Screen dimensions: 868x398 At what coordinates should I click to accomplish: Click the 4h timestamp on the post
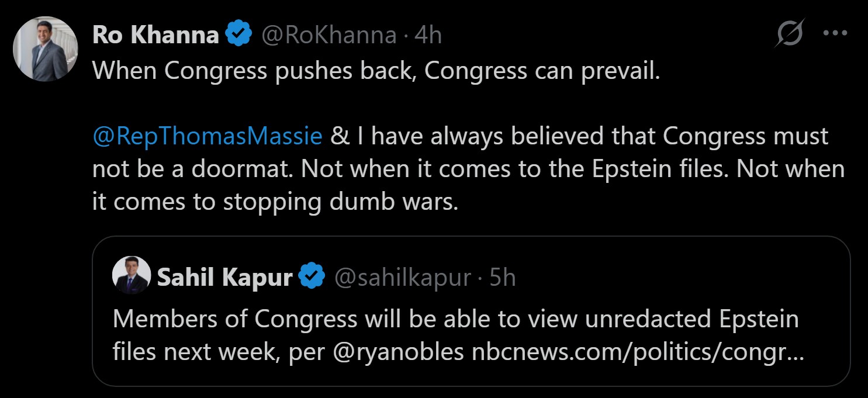tap(427, 36)
